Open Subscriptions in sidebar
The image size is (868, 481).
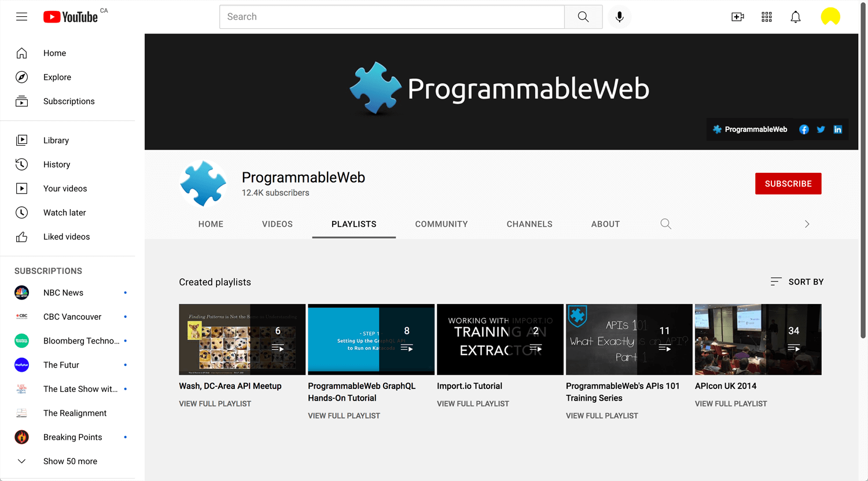point(68,101)
